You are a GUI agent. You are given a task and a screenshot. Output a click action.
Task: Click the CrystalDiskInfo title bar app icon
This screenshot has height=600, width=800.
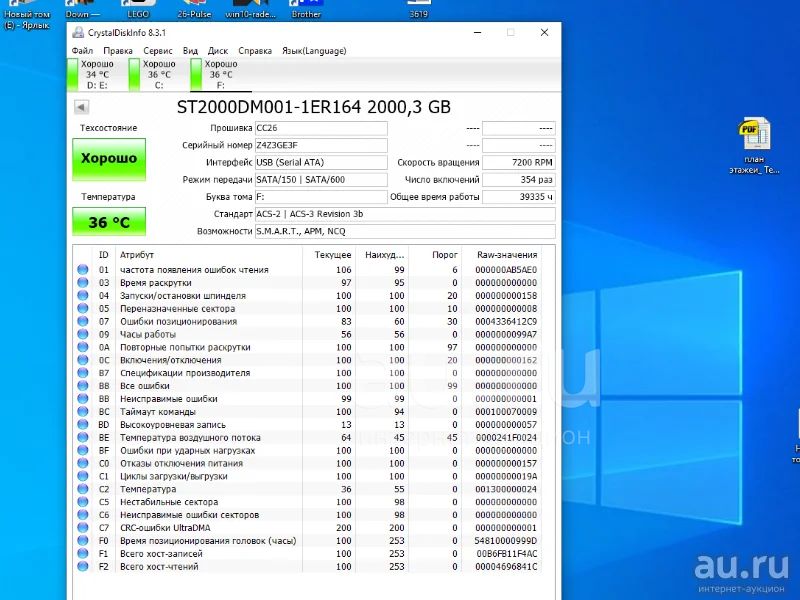pyautogui.click(x=78, y=33)
